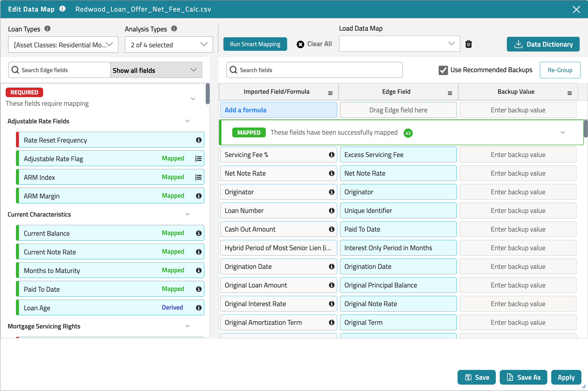588x391 pixels.
Task: Click the info icon on Rate Reset Frequency field
Action: pyautogui.click(x=198, y=140)
